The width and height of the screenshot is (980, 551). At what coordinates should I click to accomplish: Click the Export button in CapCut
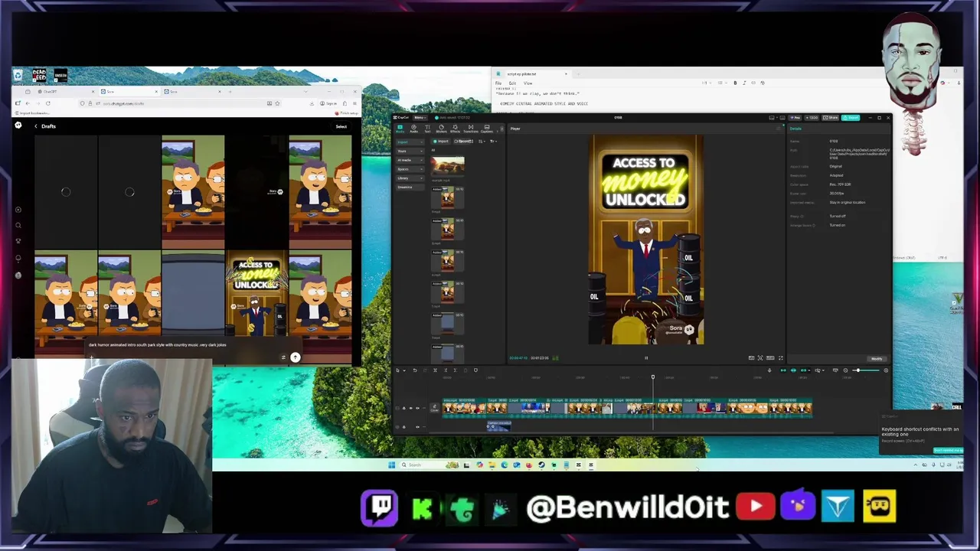[x=851, y=118]
